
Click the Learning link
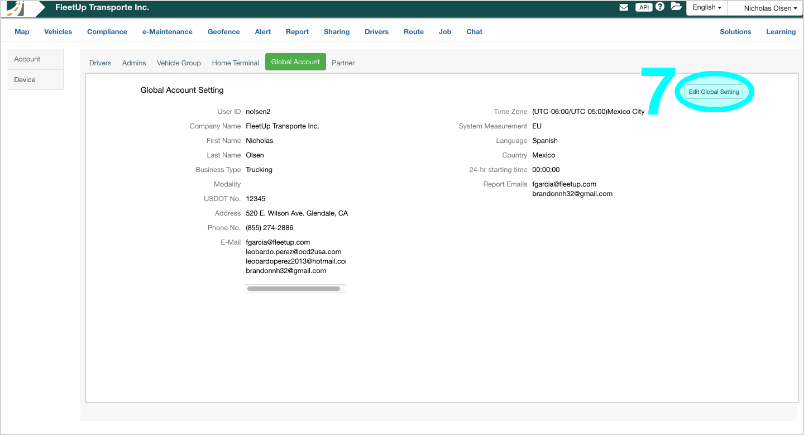(x=781, y=32)
